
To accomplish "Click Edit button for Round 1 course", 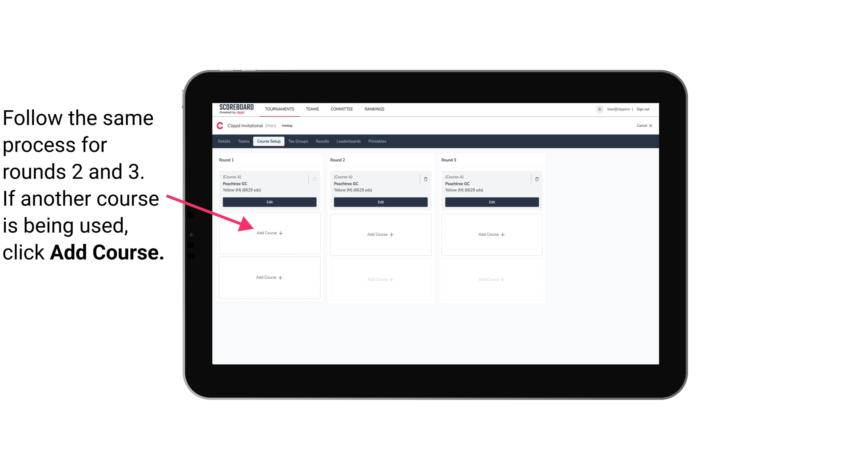I will coord(268,202).
